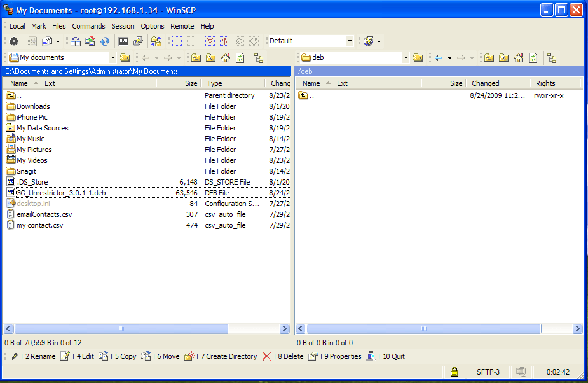Go to remote home directory icon
588x383 pixels.
(519, 58)
